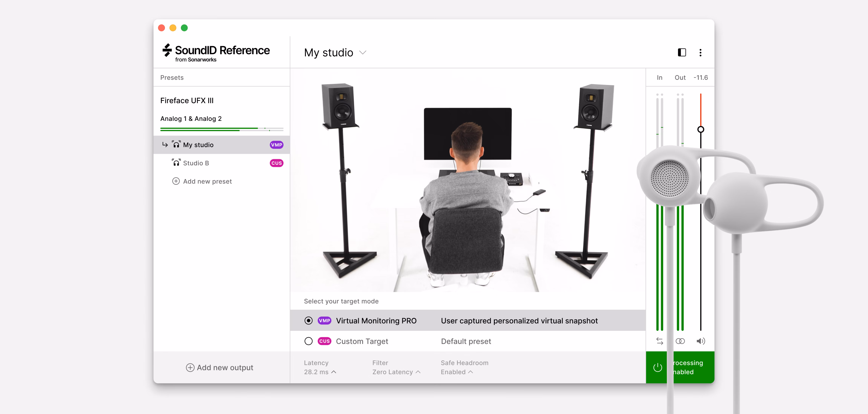The image size is (868, 414).
Task: Open the three-dot more options menu
Action: pyautogui.click(x=700, y=52)
